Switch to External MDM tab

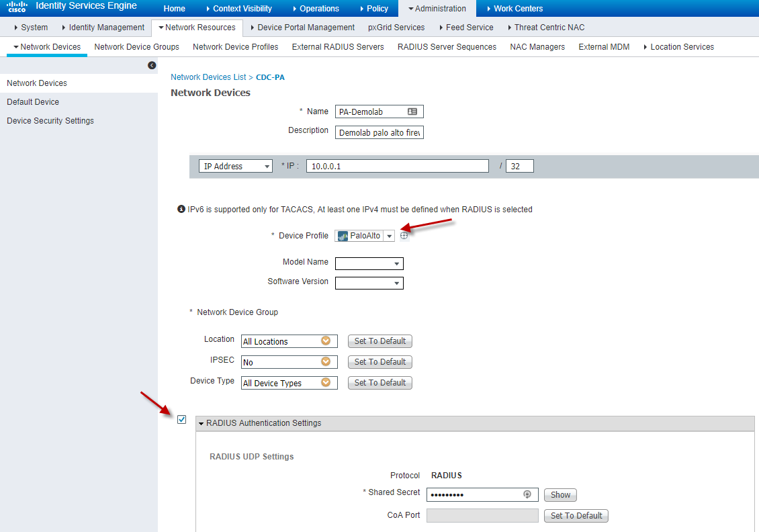pyautogui.click(x=604, y=47)
